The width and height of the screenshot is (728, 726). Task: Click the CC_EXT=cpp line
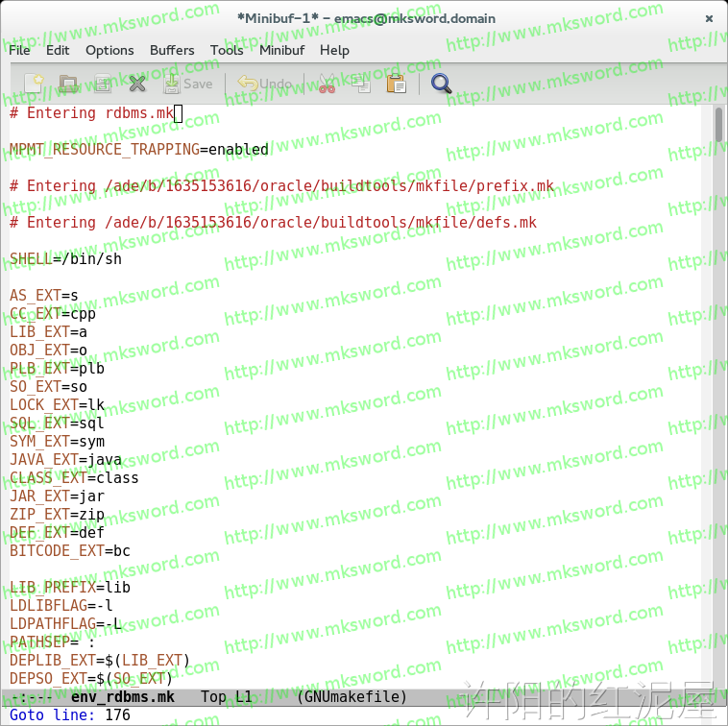pyautogui.click(x=53, y=313)
